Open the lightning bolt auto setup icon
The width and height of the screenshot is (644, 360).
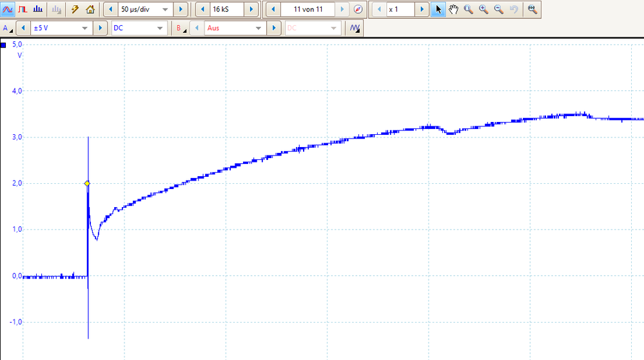pyautogui.click(x=75, y=9)
